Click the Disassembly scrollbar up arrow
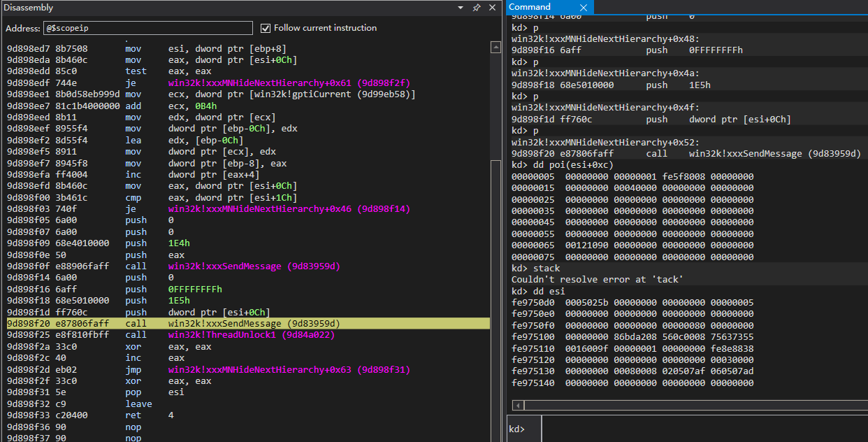Image resolution: width=868 pixels, height=442 pixels. [x=496, y=47]
